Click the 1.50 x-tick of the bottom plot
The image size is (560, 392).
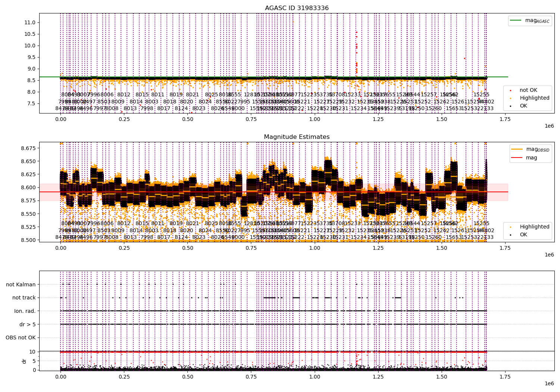[x=442, y=377]
